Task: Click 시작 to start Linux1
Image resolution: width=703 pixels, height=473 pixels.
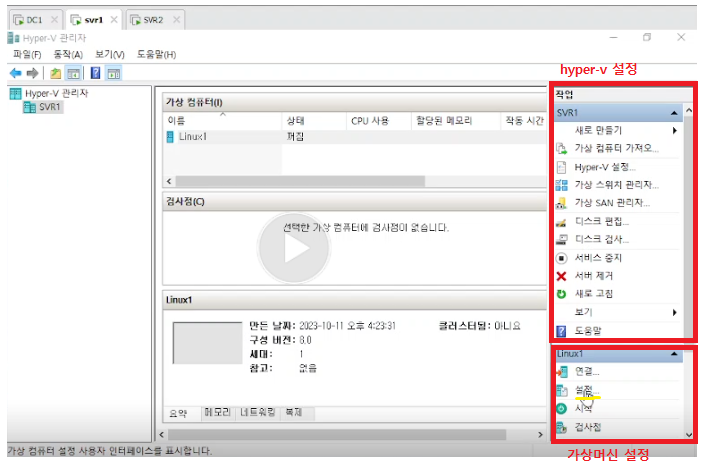Action: (x=583, y=408)
